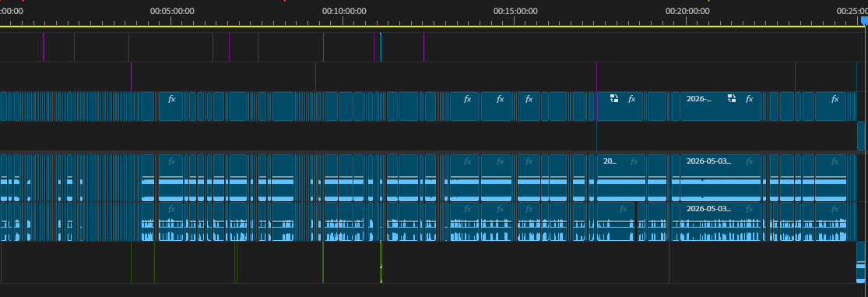
Task: Click fx badge on lower audio clip labeled 2026-05-03...
Action: (x=749, y=210)
